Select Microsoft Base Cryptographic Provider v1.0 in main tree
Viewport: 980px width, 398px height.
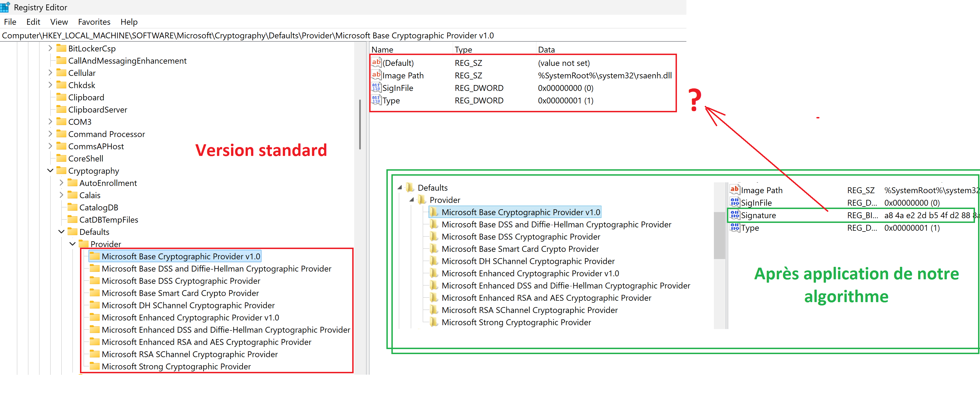click(x=181, y=257)
